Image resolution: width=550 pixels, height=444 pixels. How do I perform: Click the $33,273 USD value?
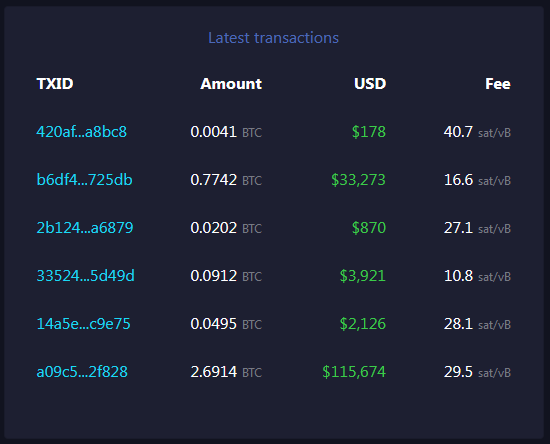358,180
